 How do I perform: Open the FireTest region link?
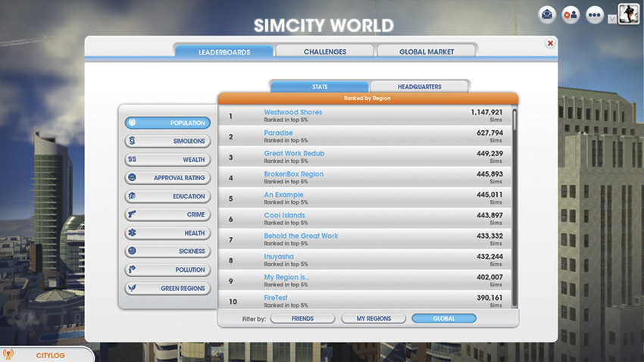point(276,298)
